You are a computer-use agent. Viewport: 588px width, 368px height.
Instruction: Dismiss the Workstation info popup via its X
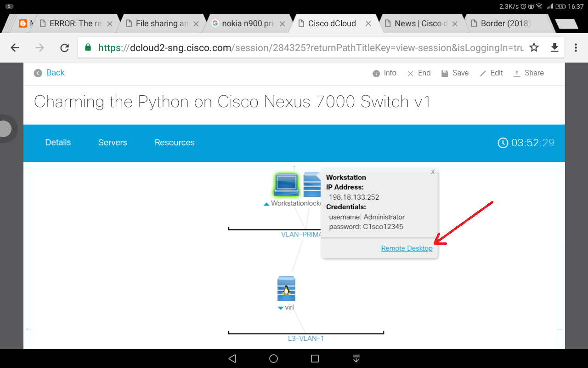pyautogui.click(x=432, y=172)
